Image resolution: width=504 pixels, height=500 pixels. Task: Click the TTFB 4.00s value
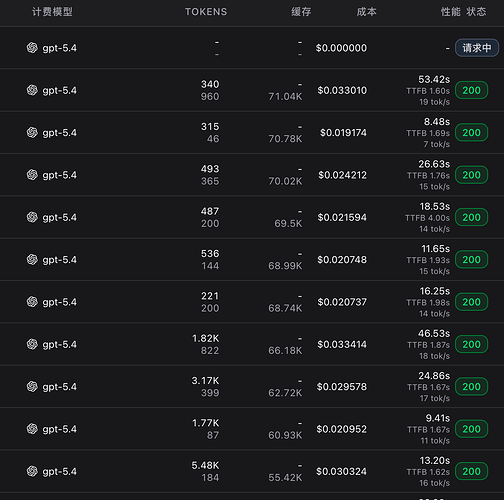[x=427, y=218]
